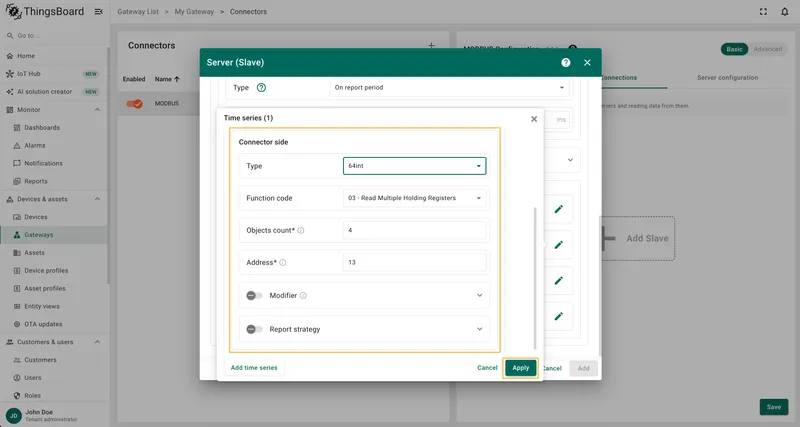Sort connectors by Name column
Viewport: 800px width, 427px height.
[x=167, y=79]
